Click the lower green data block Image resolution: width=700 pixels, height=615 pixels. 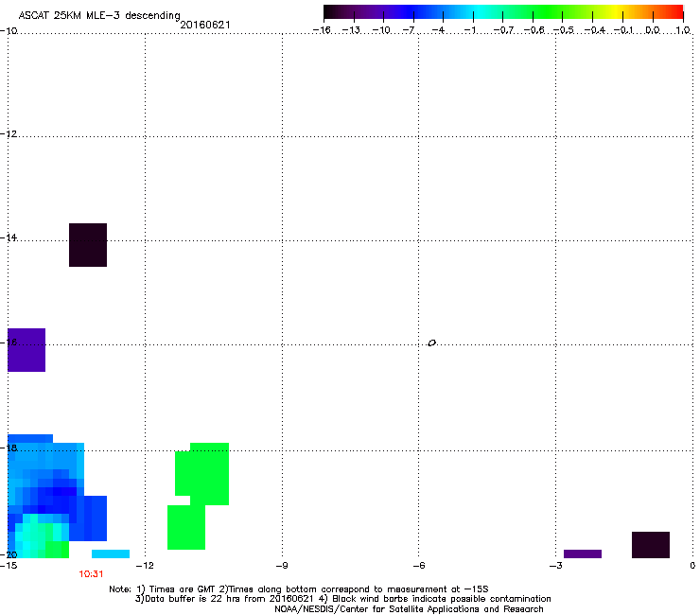(x=186, y=527)
